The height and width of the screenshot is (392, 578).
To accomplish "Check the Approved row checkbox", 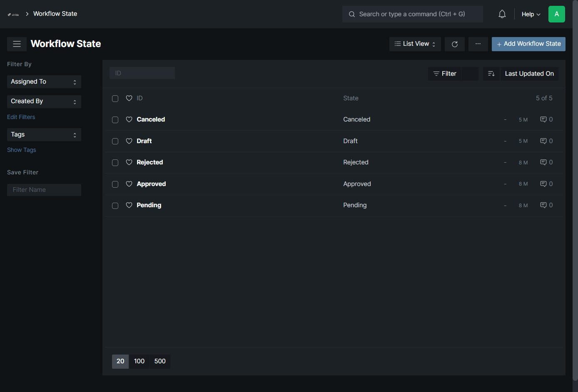I will 115,184.
